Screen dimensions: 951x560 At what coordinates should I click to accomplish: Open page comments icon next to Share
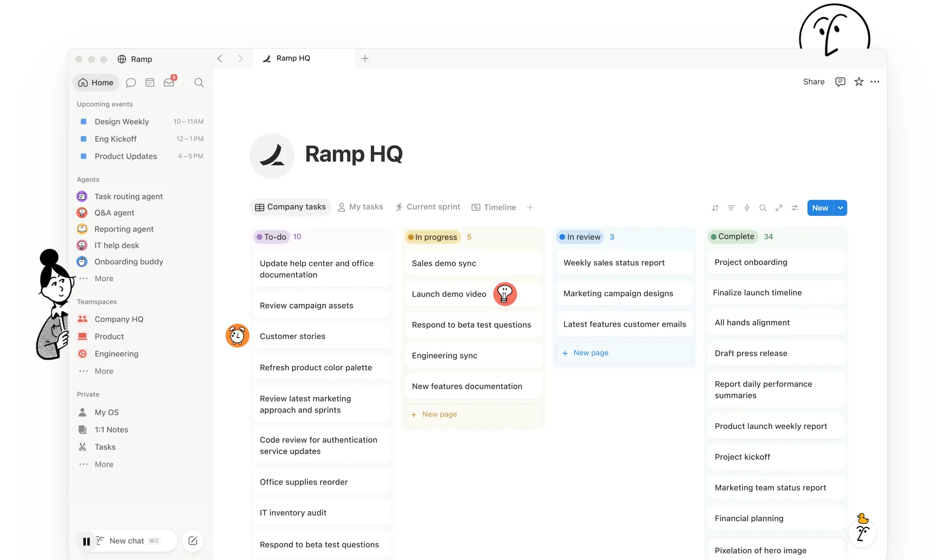click(x=840, y=82)
